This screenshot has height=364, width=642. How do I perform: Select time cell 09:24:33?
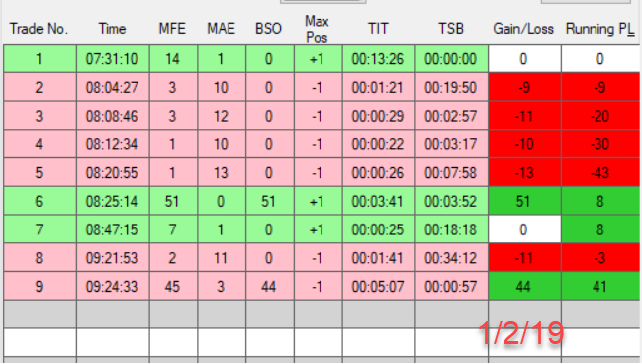point(113,286)
